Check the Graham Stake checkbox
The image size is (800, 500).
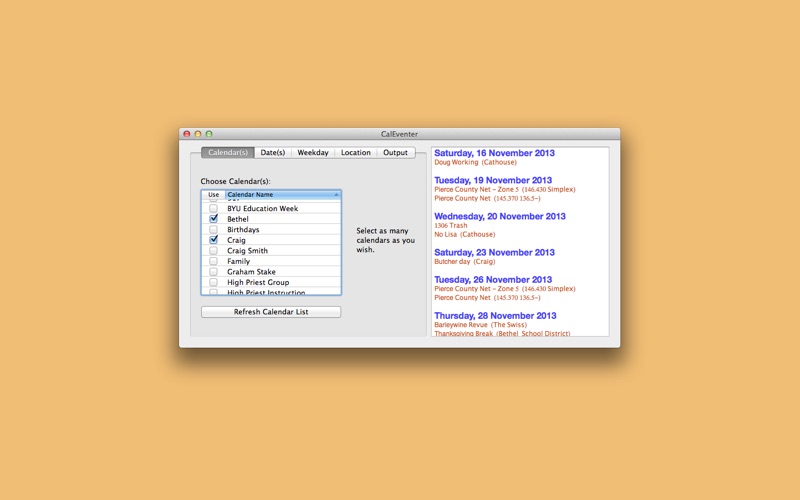click(x=213, y=271)
